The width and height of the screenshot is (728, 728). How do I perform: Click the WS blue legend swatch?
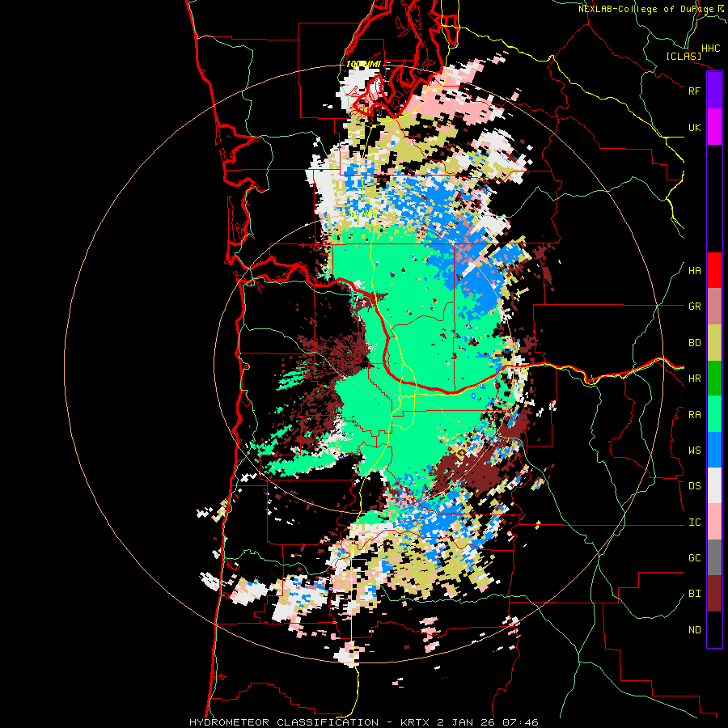coord(714,450)
